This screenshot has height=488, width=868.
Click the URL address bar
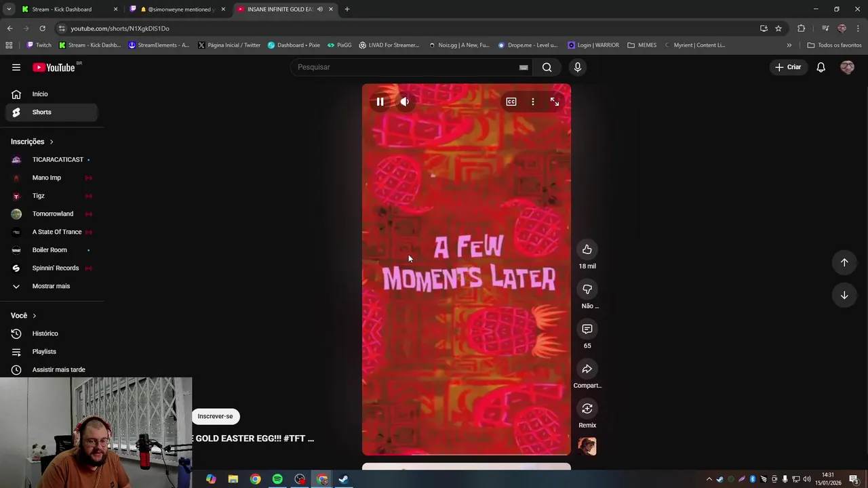pyautogui.click(x=407, y=28)
